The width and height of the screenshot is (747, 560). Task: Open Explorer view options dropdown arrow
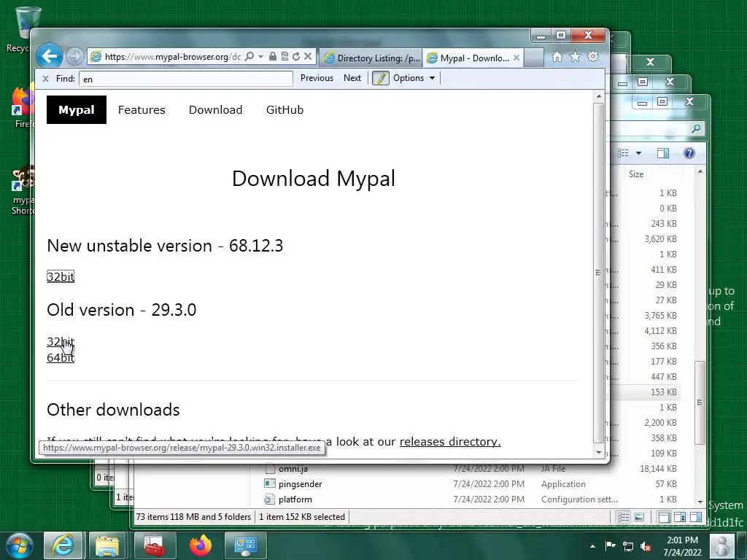click(x=638, y=153)
